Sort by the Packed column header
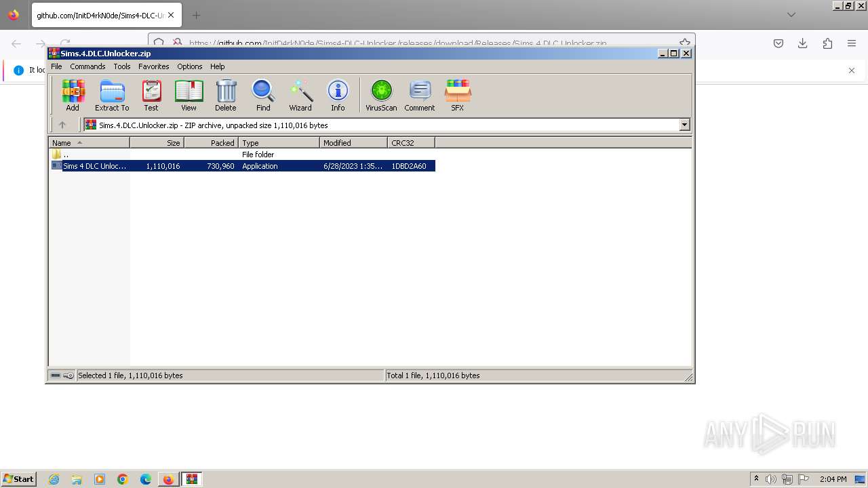 (x=211, y=142)
